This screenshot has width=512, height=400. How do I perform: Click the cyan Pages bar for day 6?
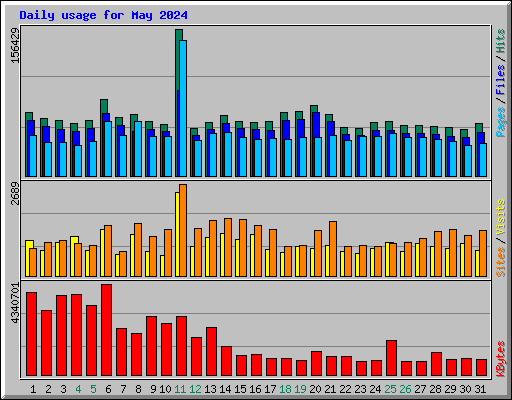(x=108, y=149)
